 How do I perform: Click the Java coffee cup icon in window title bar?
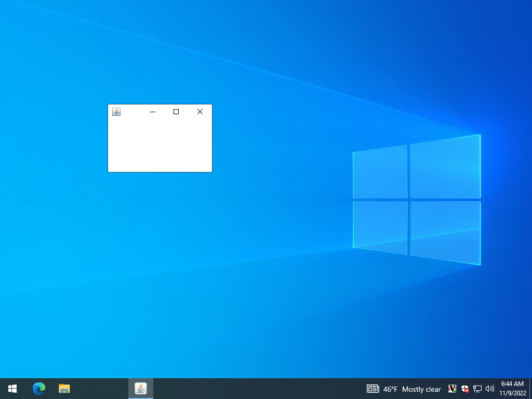tap(116, 112)
